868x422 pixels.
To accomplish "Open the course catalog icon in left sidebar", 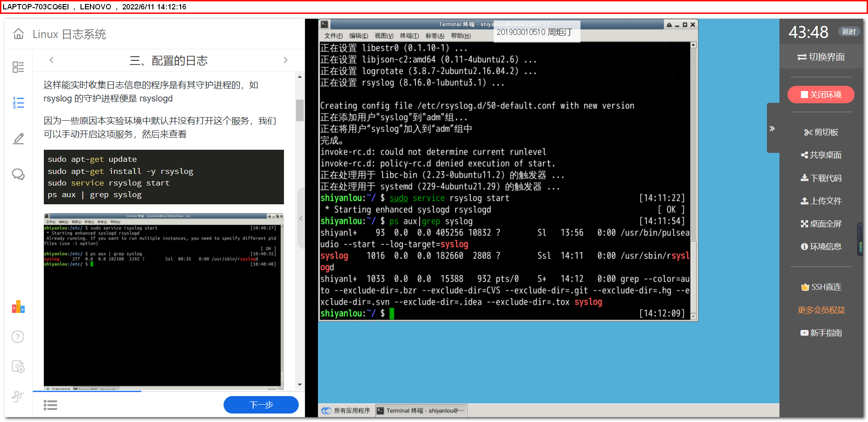I will click(x=18, y=67).
